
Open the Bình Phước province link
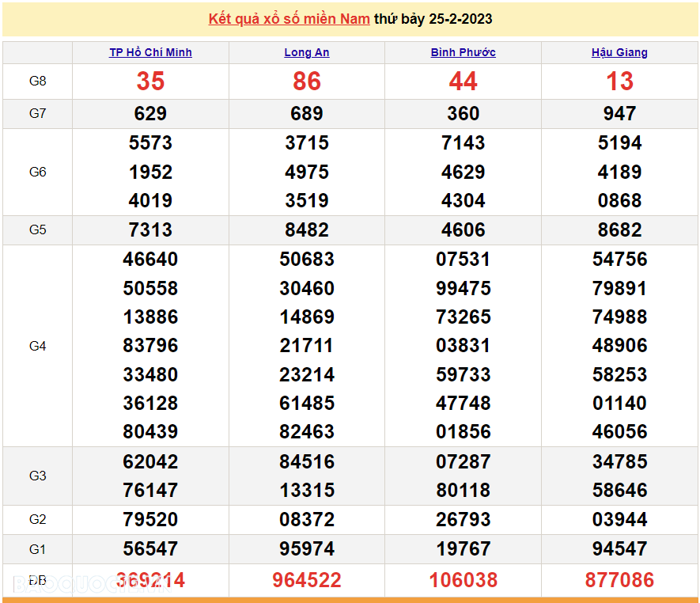point(463,52)
